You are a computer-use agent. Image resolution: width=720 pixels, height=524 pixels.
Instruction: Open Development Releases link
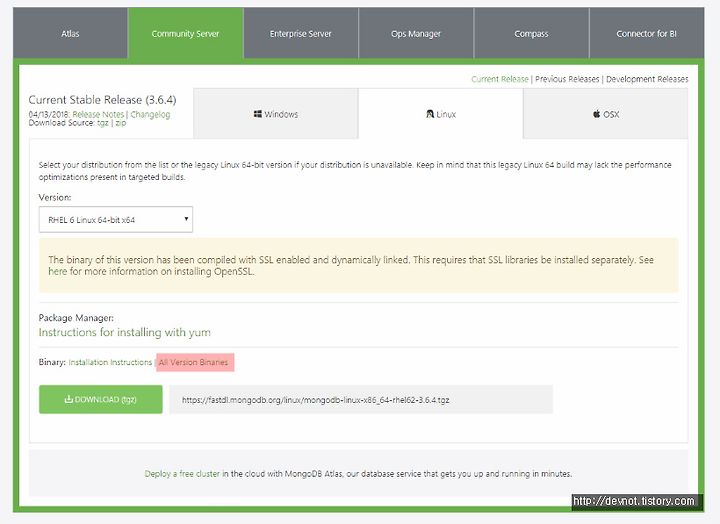[647, 79]
